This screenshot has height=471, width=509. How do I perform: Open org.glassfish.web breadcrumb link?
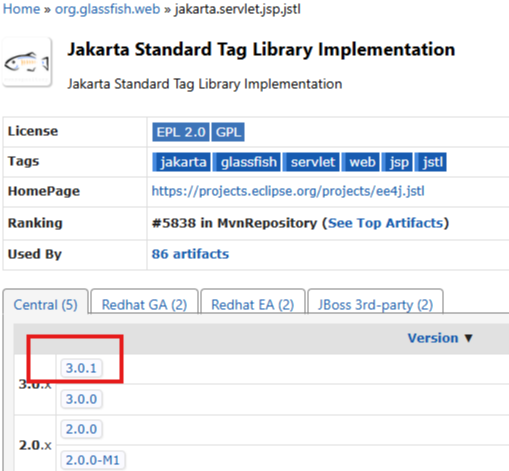[x=107, y=9]
